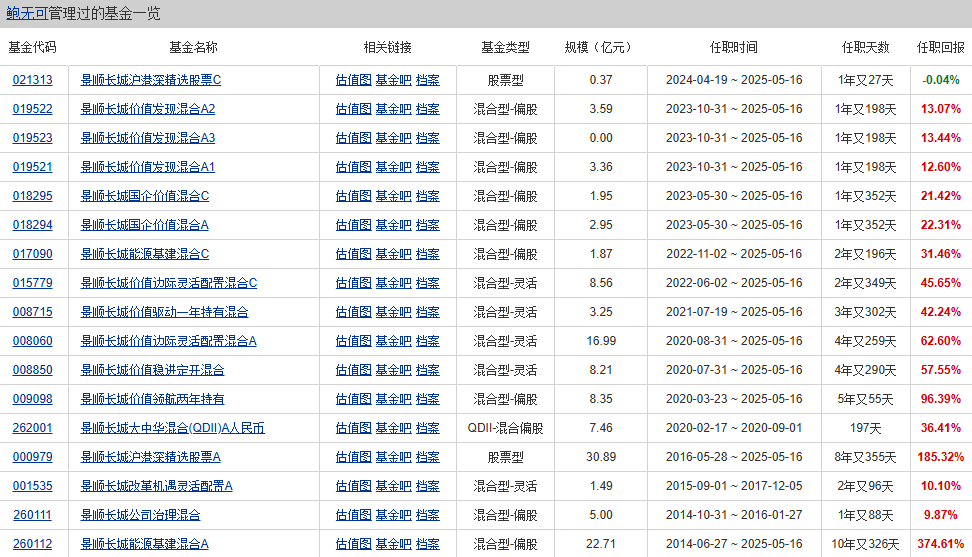Open fund 景顺长城能源基建混合C
The width and height of the screenshot is (972, 557).
point(144,254)
